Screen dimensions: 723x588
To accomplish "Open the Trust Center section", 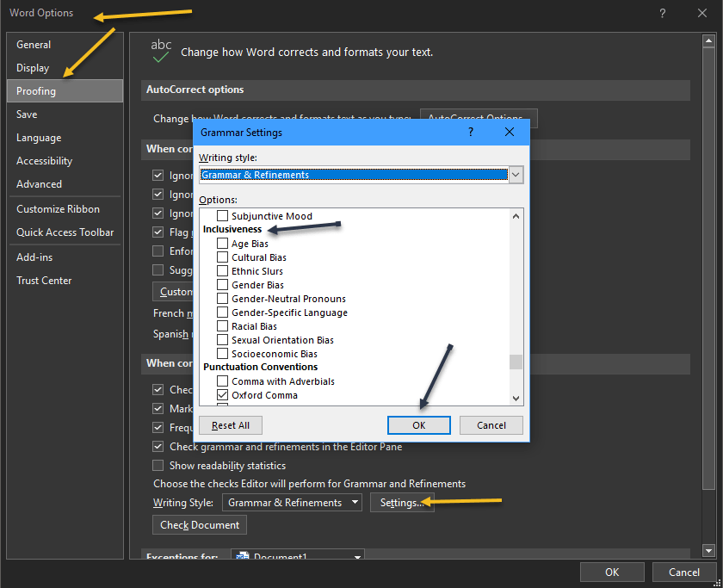I will tap(44, 281).
